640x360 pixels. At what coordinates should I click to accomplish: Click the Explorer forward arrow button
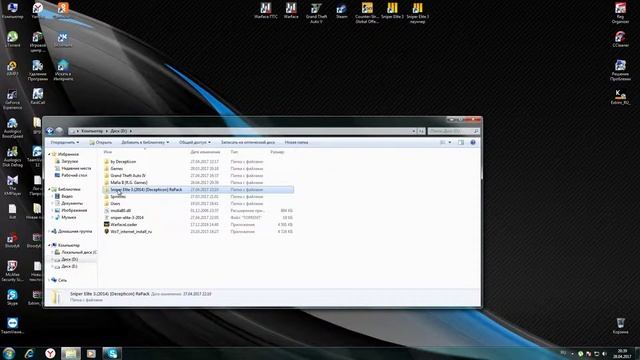pyautogui.click(x=59, y=131)
